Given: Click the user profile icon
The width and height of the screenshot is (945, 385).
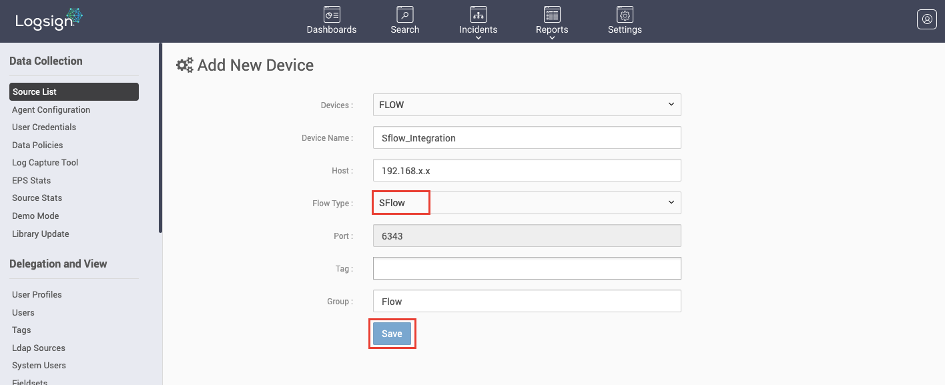Looking at the screenshot, I should [927, 19].
